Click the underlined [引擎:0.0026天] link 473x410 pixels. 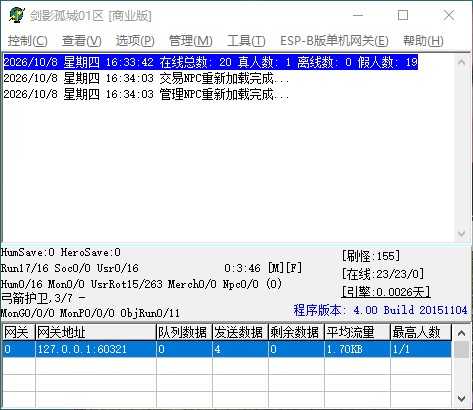(x=386, y=292)
